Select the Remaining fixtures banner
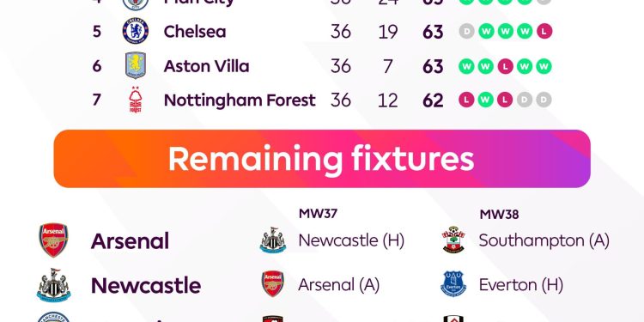This screenshot has width=644, height=322. coord(322,159)
